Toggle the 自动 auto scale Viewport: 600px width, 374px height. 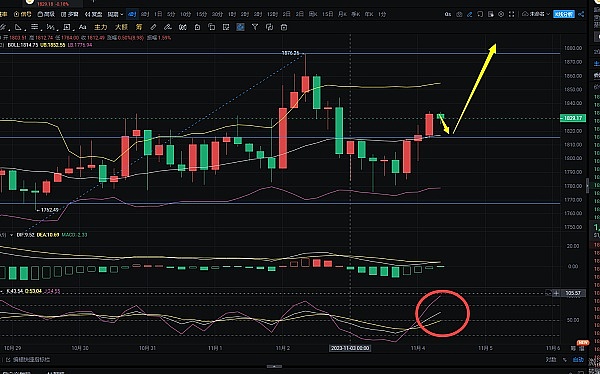pos(578,360)
